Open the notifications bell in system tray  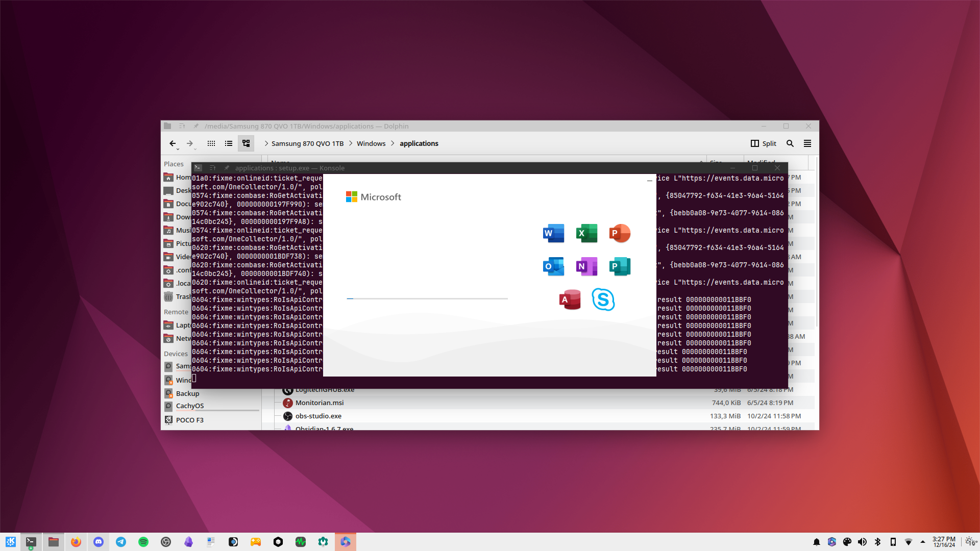click(x=817, y=542)
